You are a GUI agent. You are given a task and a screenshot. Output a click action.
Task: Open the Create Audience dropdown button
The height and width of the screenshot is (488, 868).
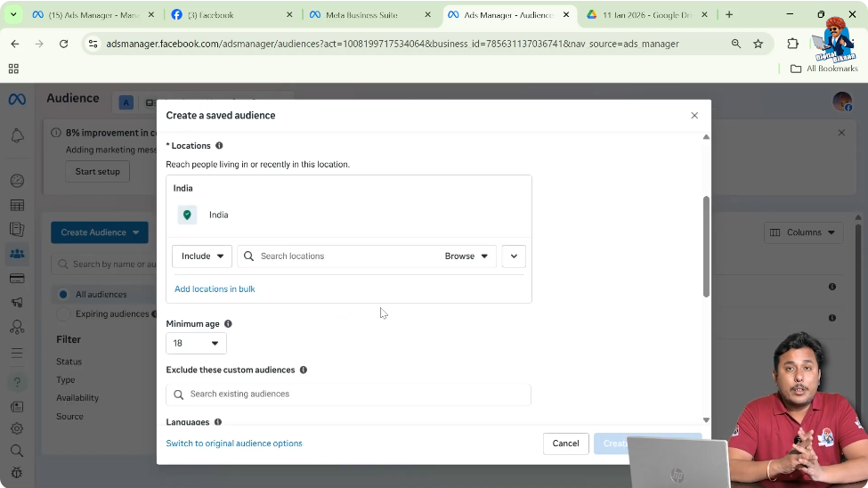click(100, 232)
